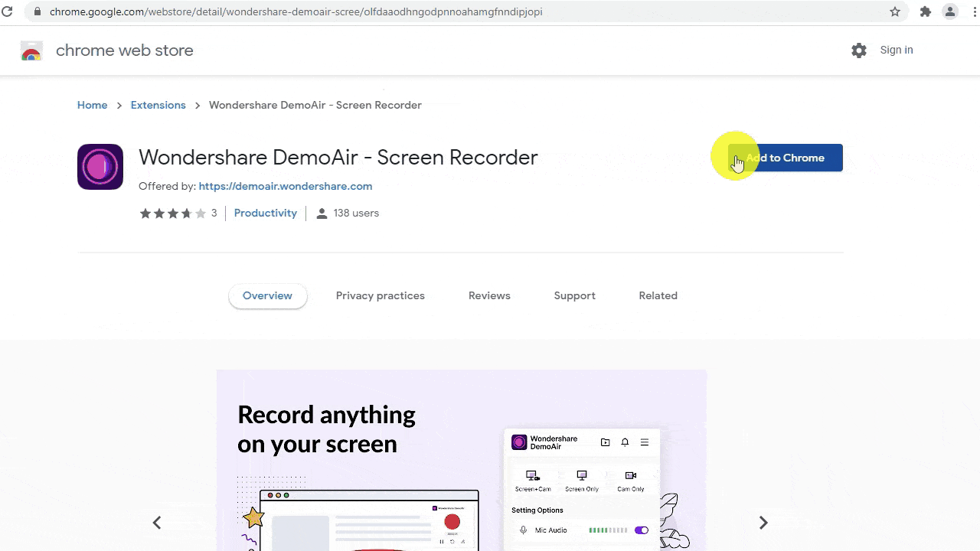This screenshot has height=551, width=980.
Task: Click the users person icon
Action: tap(322, 214)
